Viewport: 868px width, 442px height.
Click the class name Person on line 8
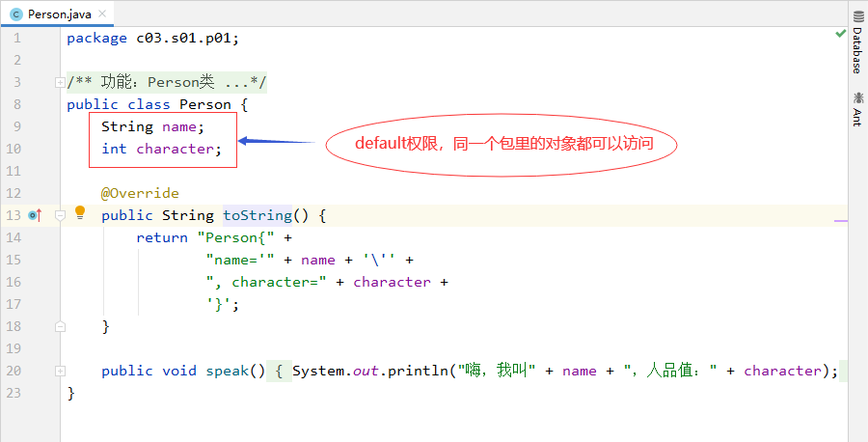[x=204, y=104]
